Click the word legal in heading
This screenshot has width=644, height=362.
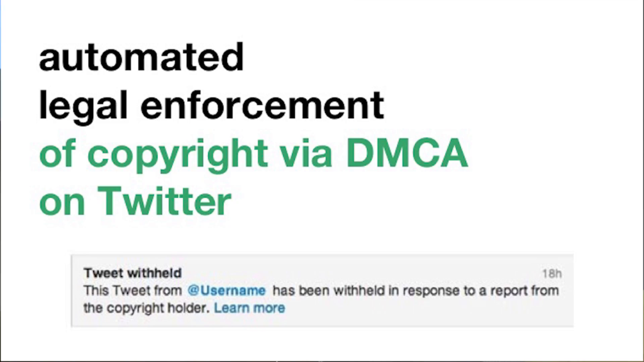(84, 107)
